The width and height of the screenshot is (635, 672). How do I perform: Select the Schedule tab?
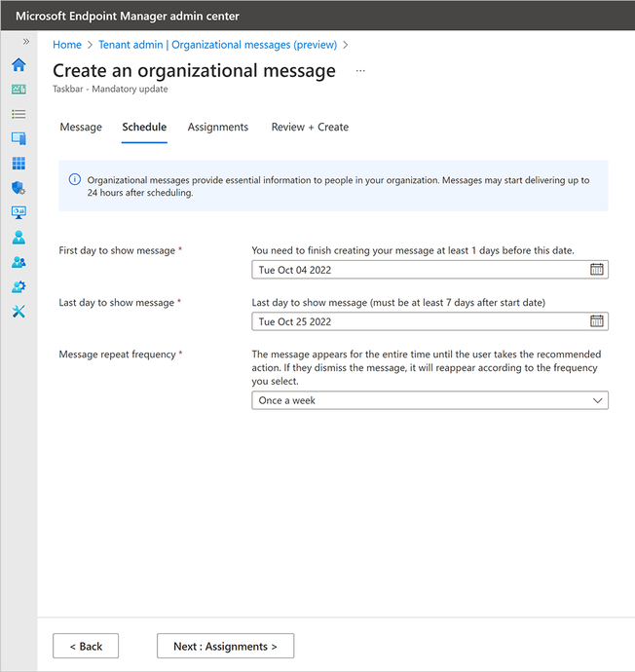[144, 127]
